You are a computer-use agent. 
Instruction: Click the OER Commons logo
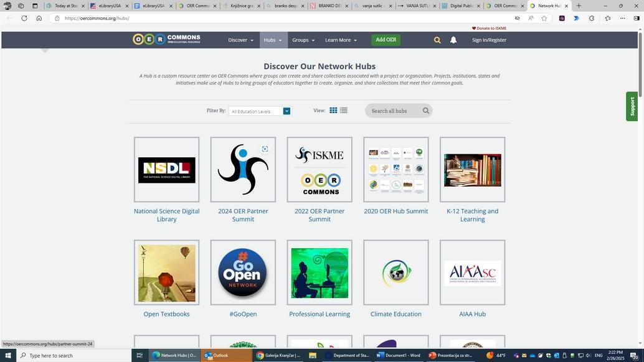pos(166,39)
